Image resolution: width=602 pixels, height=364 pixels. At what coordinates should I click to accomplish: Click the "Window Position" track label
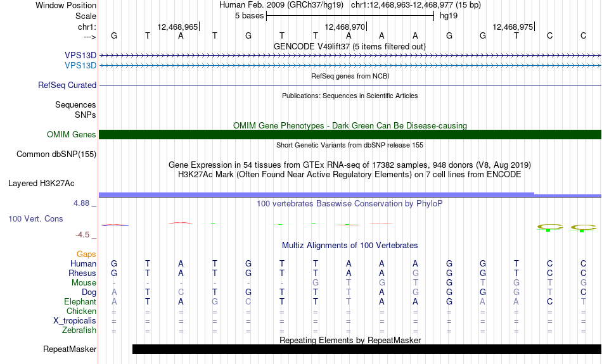66,5
